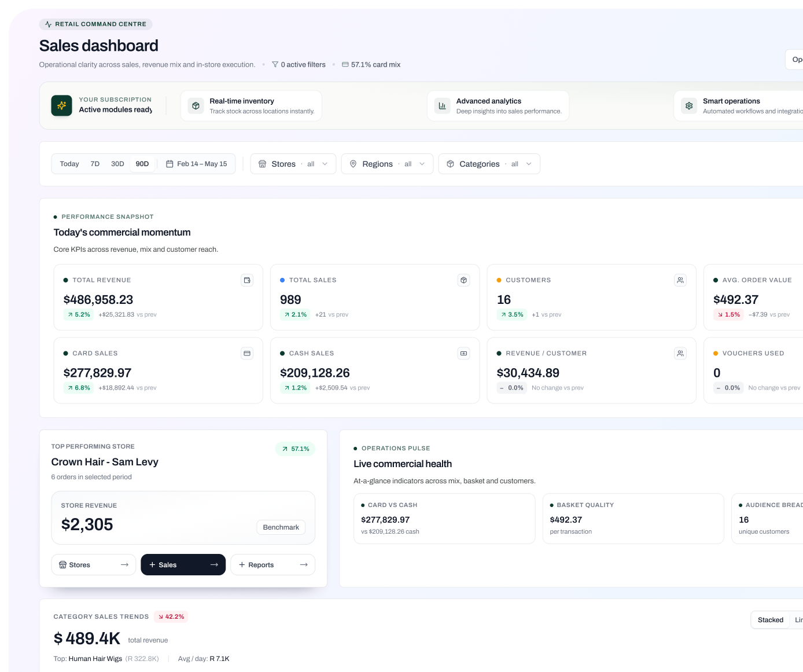Screen dimensions: 803x672
Task: Click the sparkle subscription icon
Action: [x=62, y=106]
